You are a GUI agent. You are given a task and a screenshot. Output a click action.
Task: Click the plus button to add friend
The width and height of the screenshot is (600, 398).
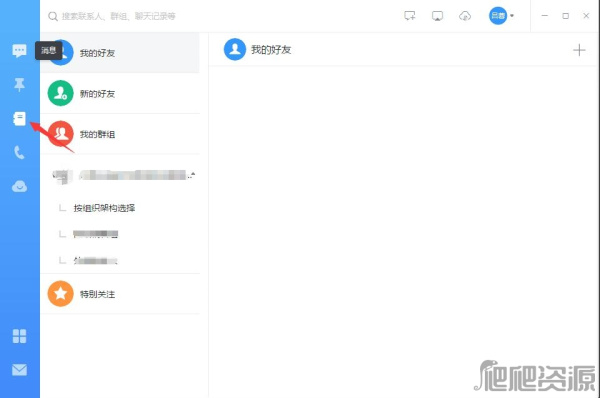(579, 50)
